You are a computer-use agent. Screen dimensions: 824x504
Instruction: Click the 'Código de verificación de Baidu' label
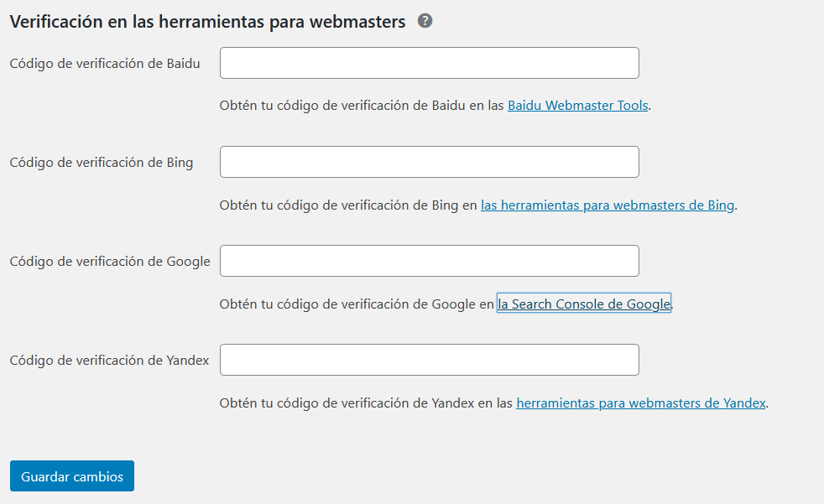[x=105, y=64]
